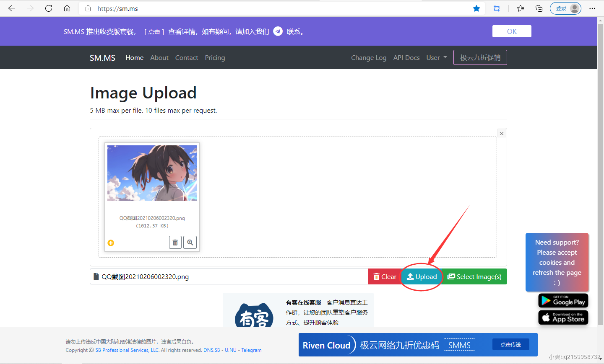The width and height of the screenshot is (604, 364).
Task: Click [点击] link in purple banner
Action: (154, 32)
